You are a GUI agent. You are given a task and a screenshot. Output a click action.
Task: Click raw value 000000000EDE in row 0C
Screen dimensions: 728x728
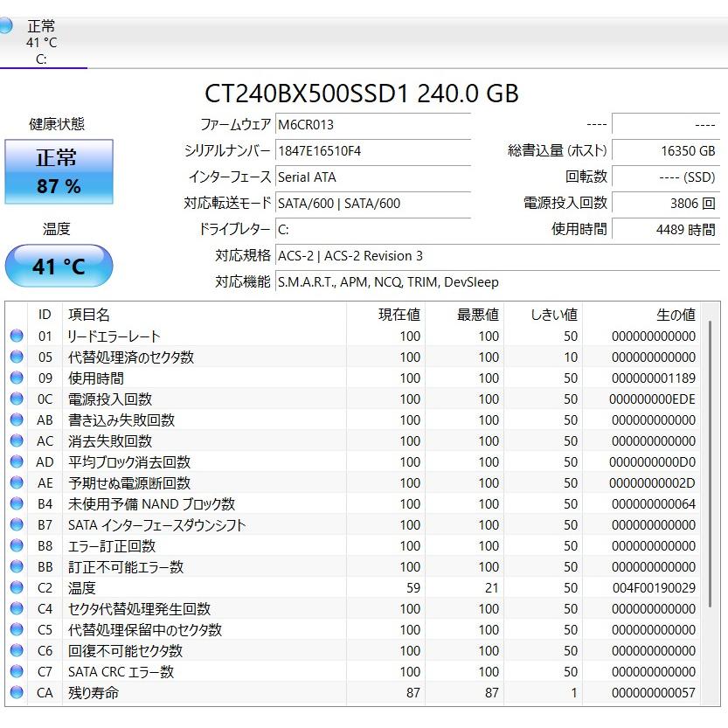click(x=652, y=399)
